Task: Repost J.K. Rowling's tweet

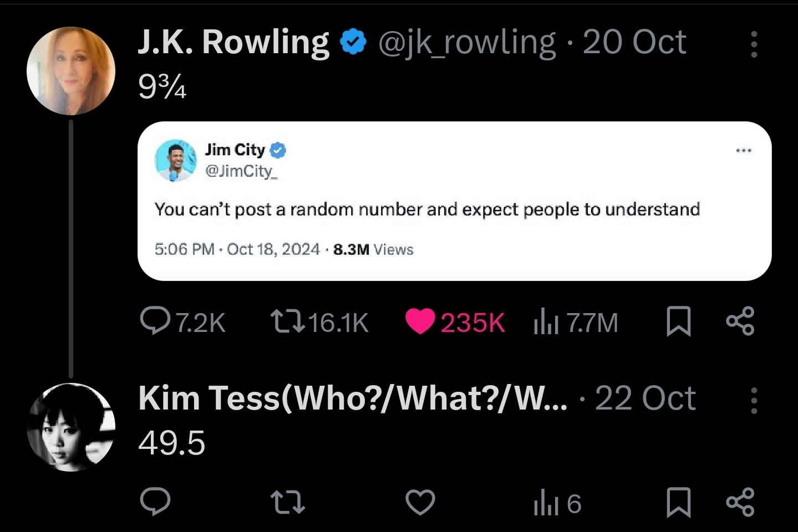Action: (287, 322)
